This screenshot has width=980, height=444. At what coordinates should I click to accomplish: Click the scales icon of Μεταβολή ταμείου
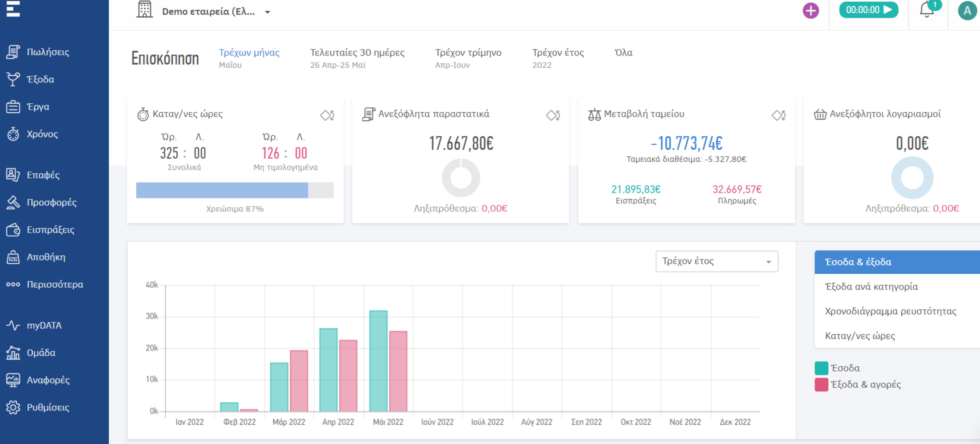[594, 115]
